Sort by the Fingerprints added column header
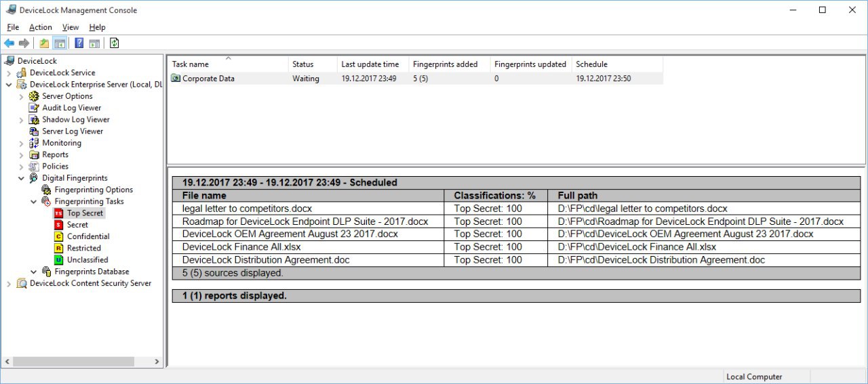This screenshot has height=384, width=868. click(450, 64)
